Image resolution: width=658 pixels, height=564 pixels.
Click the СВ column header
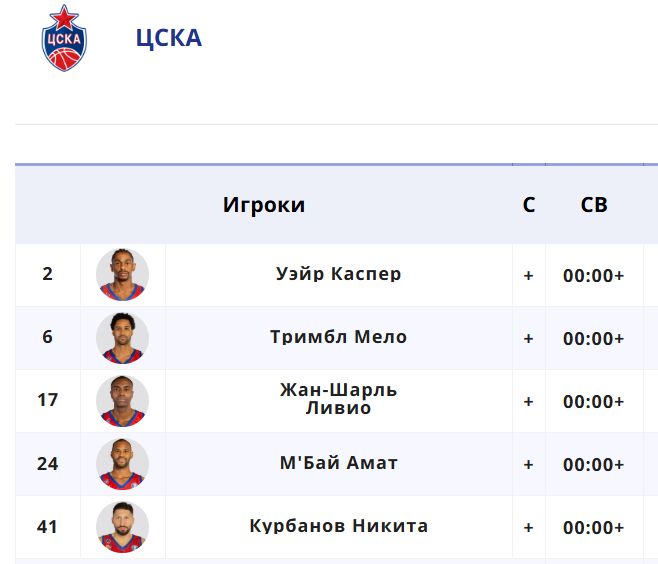click(594, 205)
